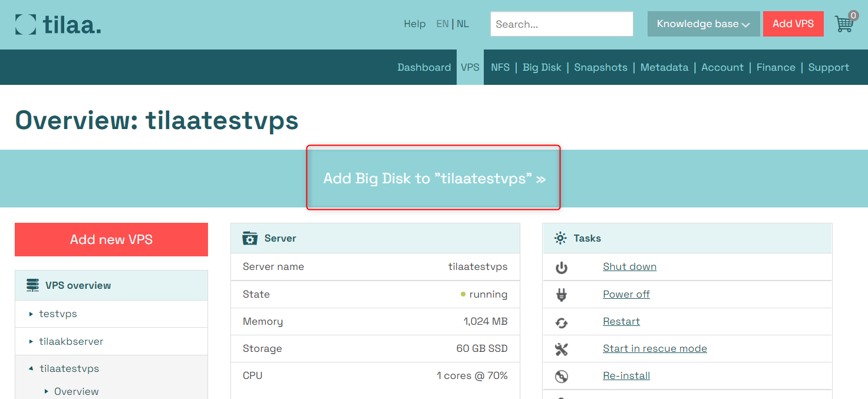The height and width of the screenshot is (399, 868).
Task: Click the Re-install disc icon
Action: tap(562, 377)
